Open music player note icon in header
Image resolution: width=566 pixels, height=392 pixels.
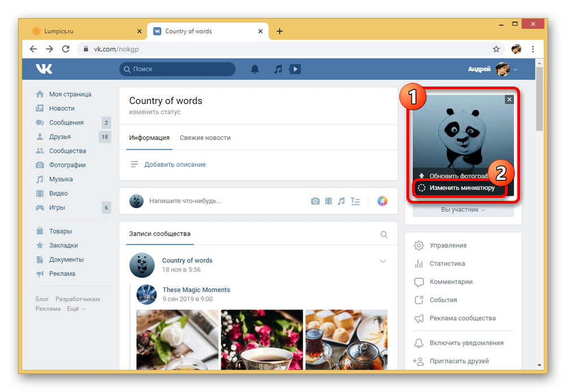tap(277, 69)
